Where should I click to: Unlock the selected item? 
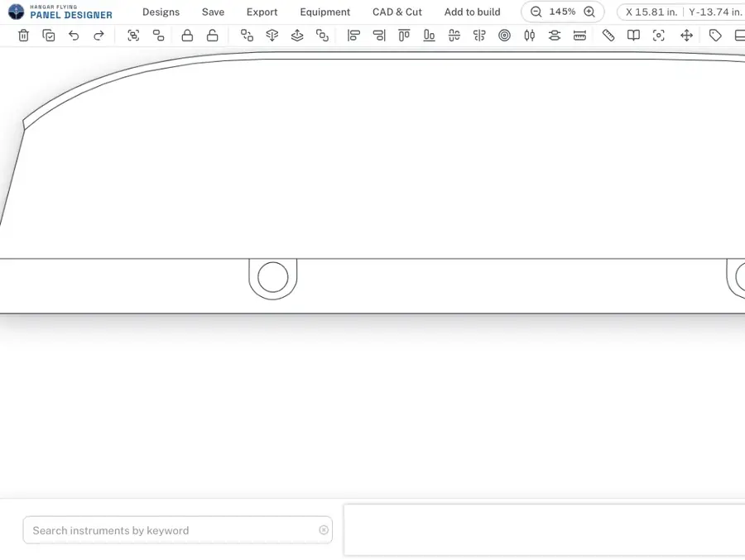tap(213, 36)
